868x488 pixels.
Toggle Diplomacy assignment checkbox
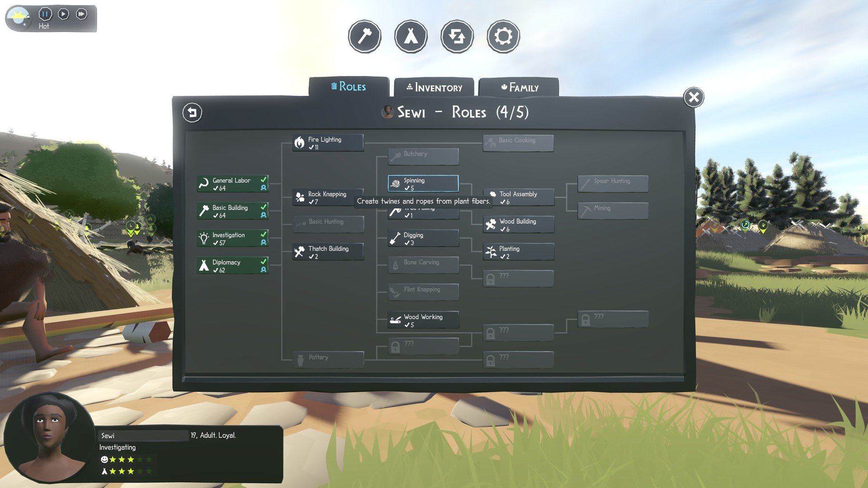pyautogui.click(x=263, y=261)
